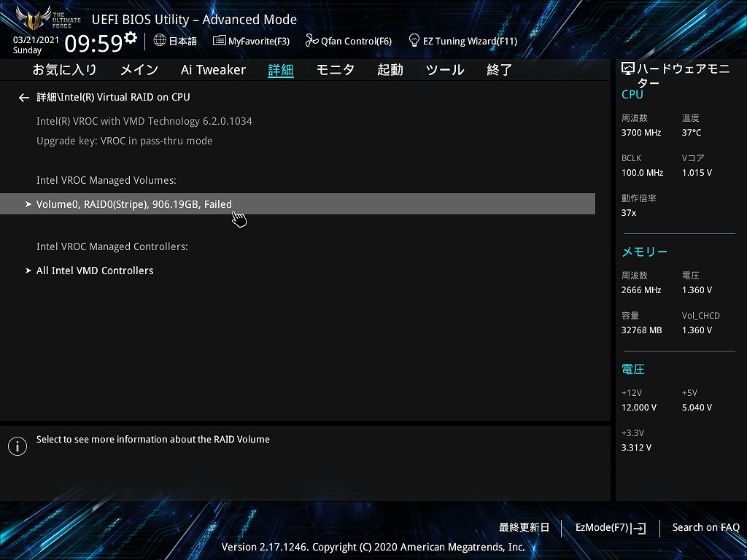Click the help text about RAID Volume

(x=153, y=440)
